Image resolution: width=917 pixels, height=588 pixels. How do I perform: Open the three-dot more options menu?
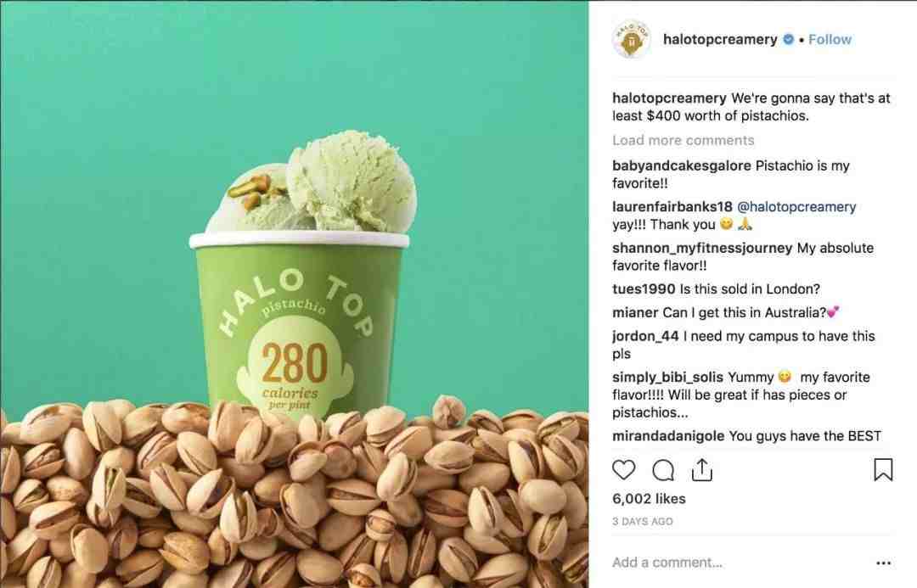(883, 563)
